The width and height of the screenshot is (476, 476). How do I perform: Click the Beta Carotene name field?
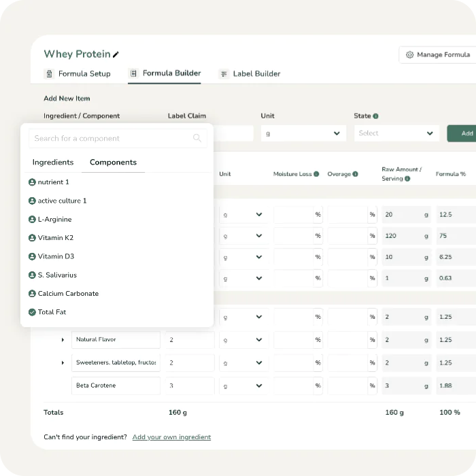116,386
